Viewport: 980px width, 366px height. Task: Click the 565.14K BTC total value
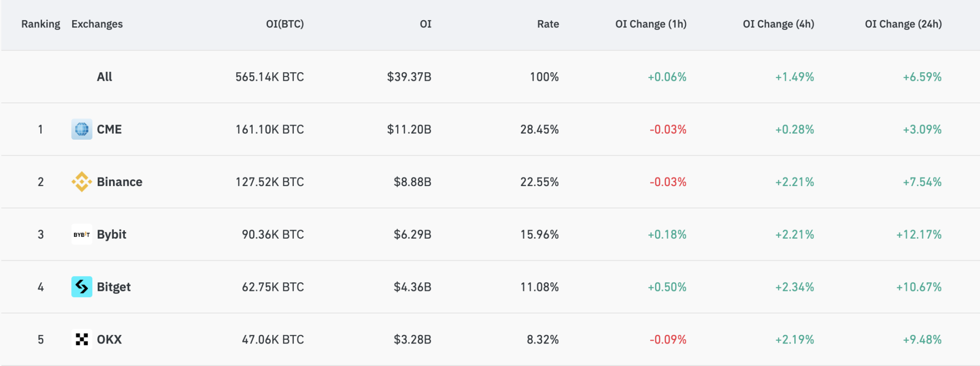click(269, 77)
